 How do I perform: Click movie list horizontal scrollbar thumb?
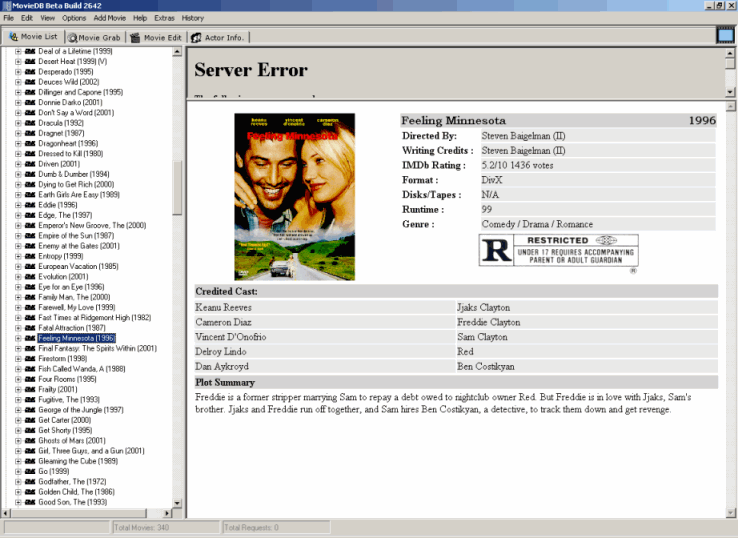coord(79,513)
